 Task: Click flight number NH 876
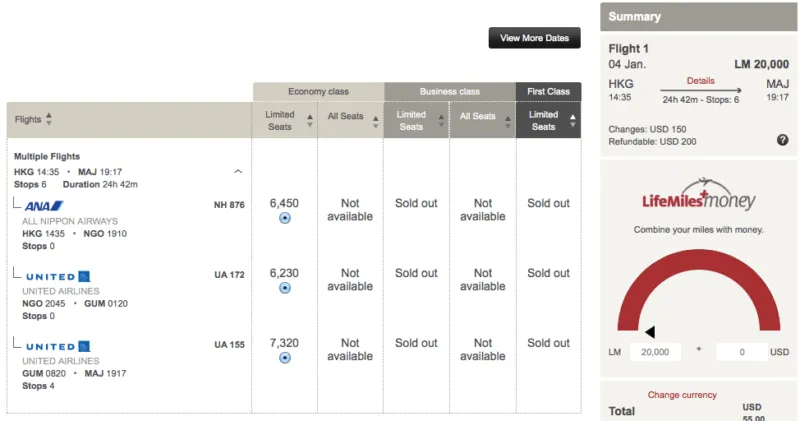tap(229, 205)
